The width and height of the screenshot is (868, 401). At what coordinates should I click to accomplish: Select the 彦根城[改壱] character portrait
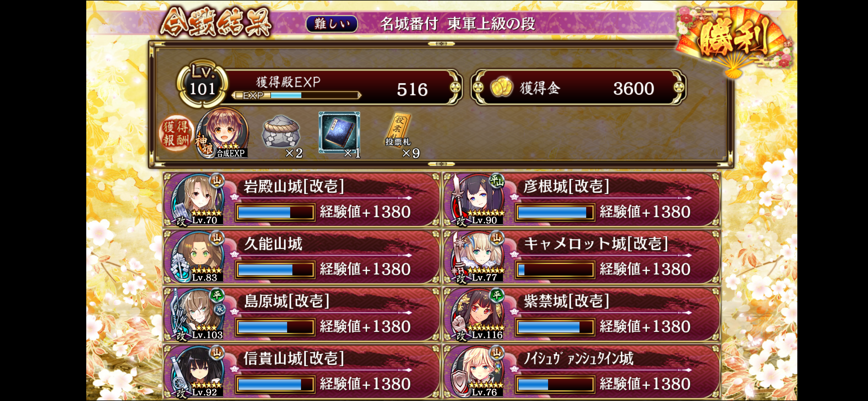(478, 200)
